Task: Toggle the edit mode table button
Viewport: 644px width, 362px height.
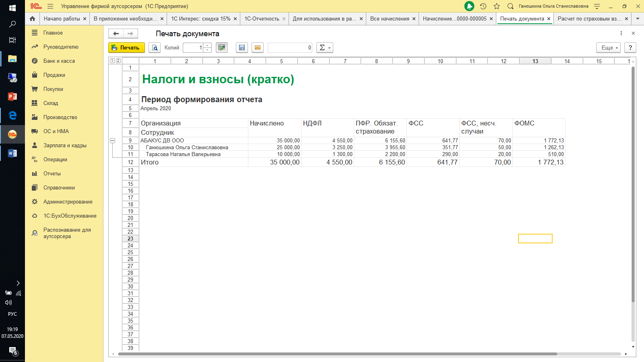Action: (221, 47)
